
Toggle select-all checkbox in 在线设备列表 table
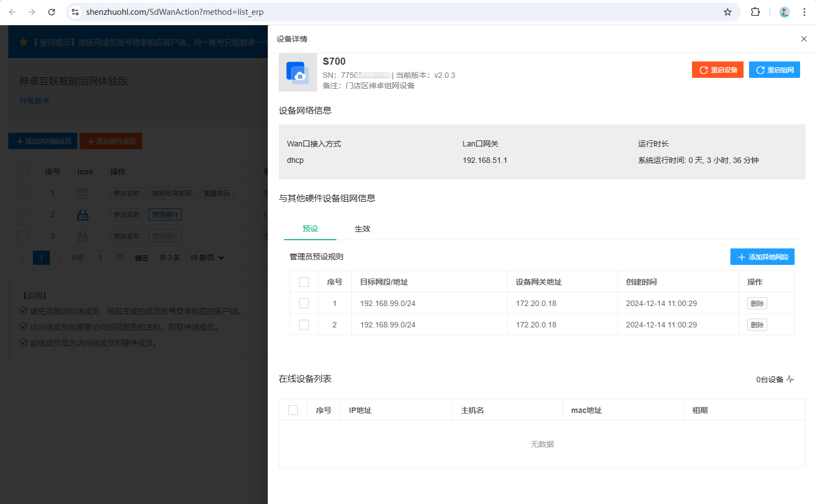[x=293, y=410]
